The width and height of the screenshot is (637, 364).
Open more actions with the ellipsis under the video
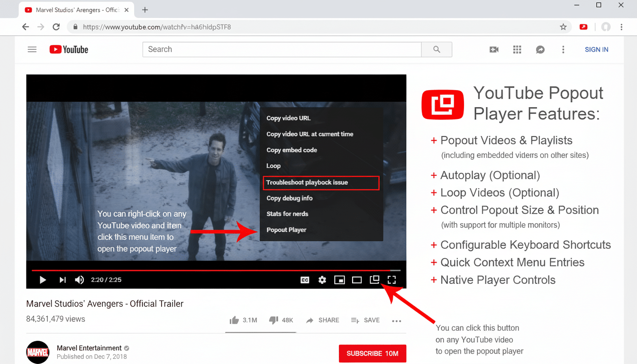tap(397, 320)
